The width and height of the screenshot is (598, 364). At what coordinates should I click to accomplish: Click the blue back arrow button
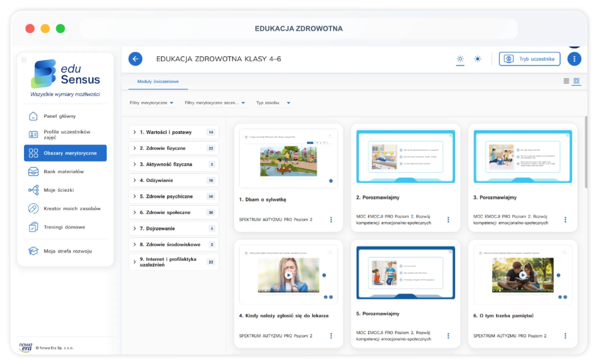point(135,59)
